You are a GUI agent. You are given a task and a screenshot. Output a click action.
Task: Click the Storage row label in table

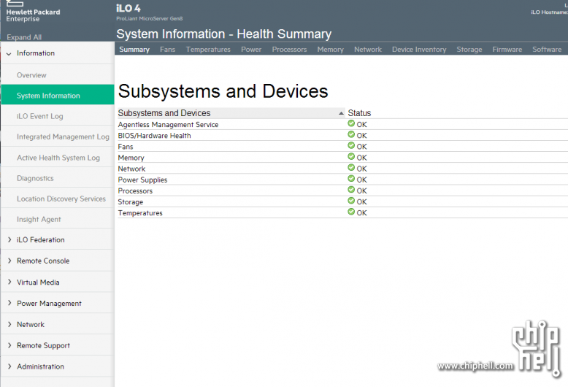pos(131,201)
